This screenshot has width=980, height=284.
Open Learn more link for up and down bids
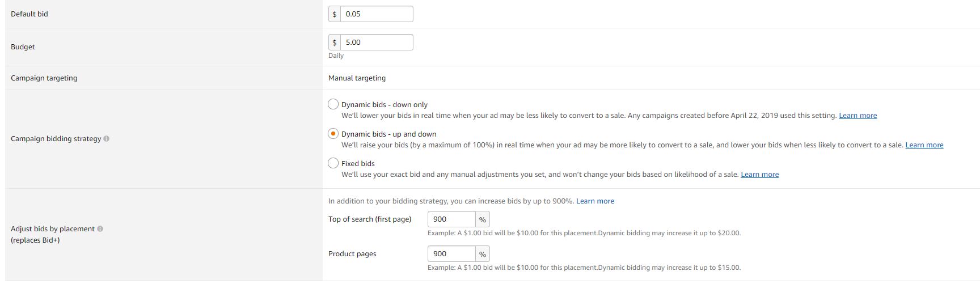point(924,145)
